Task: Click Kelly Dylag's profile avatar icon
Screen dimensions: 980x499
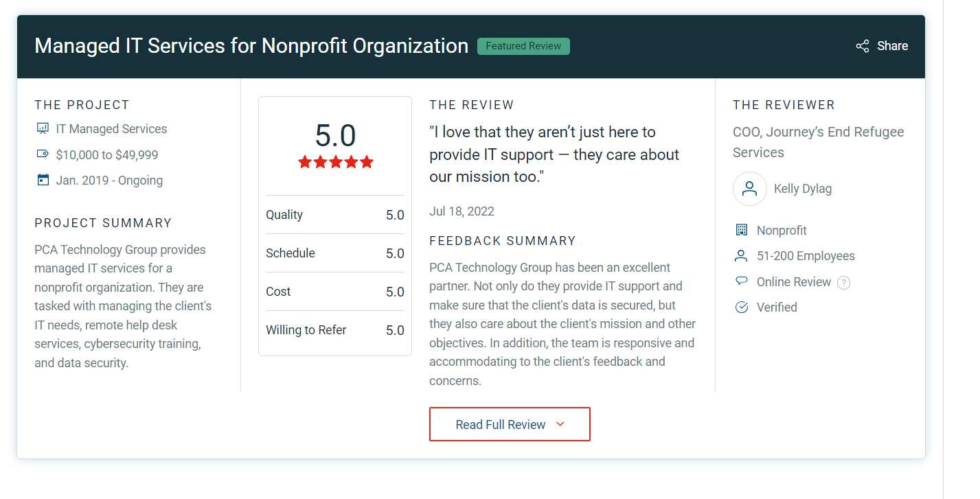Action: 750,189
